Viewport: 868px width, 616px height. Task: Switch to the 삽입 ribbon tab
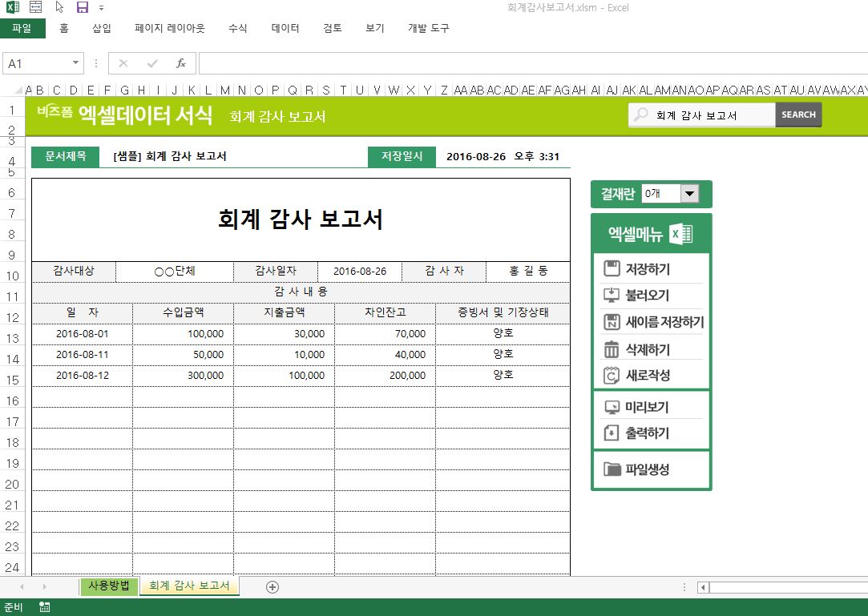(x=101, y=28)
